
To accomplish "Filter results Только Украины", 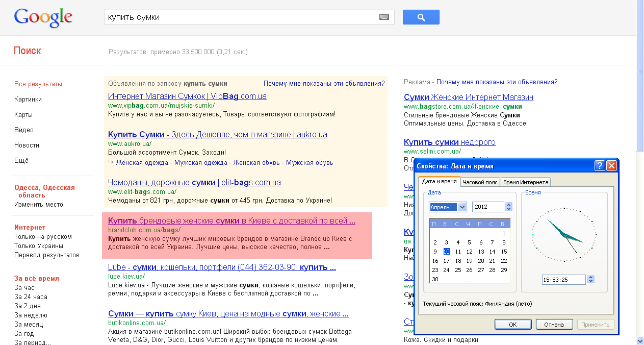I will (39, 246).
